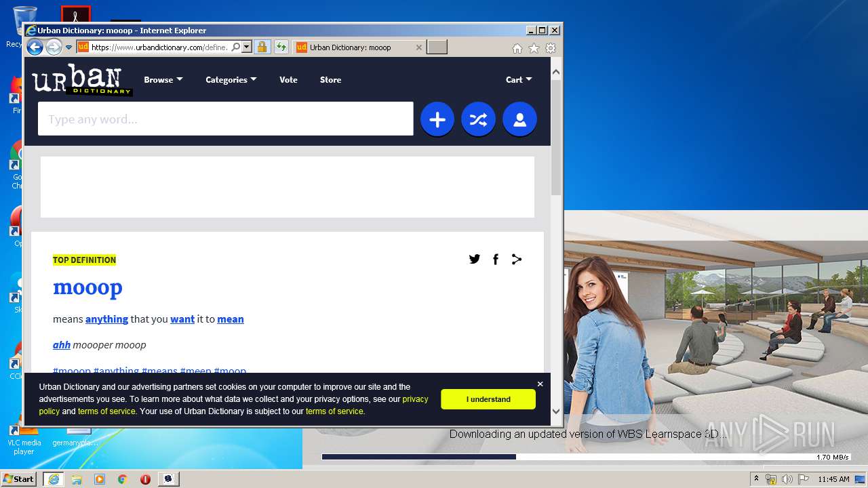Follow the 'want' link in definition
The image size is (868, 488).
182,319
